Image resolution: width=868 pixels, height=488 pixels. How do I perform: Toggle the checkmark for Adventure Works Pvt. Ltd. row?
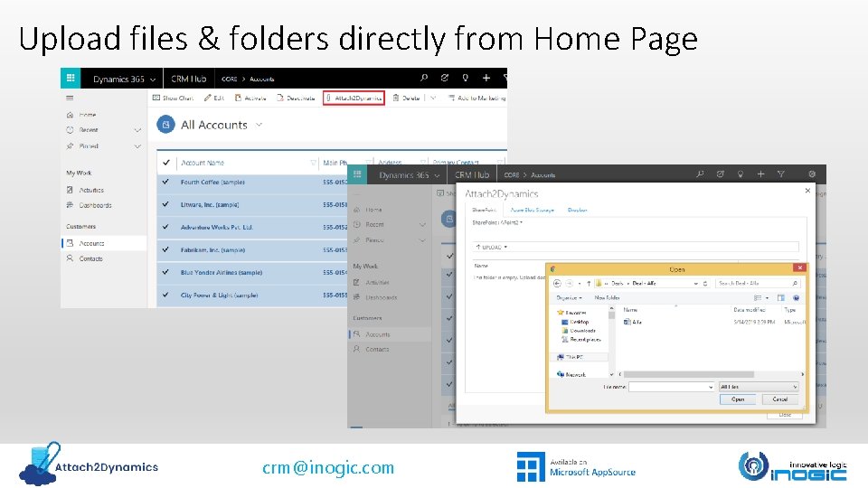coord(165,227)
